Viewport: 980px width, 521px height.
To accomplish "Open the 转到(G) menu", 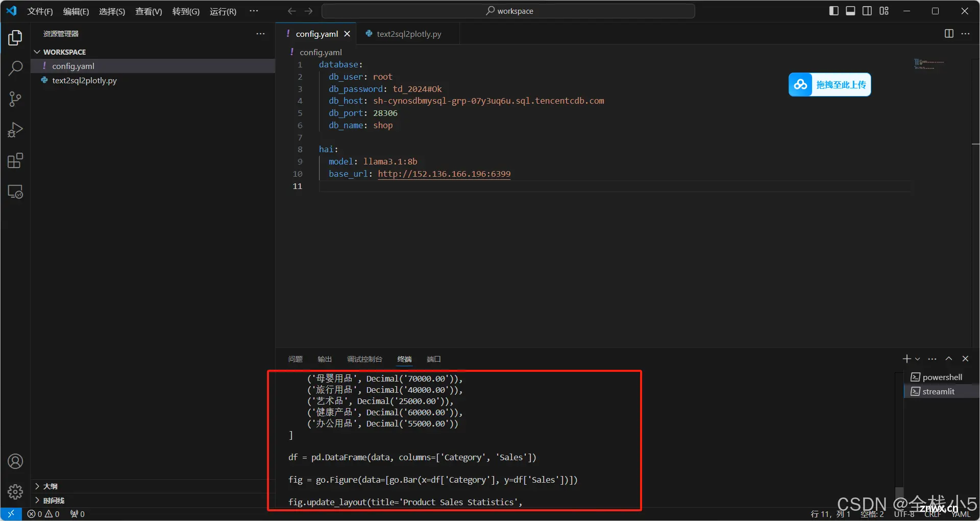I will tap(186, 11).
